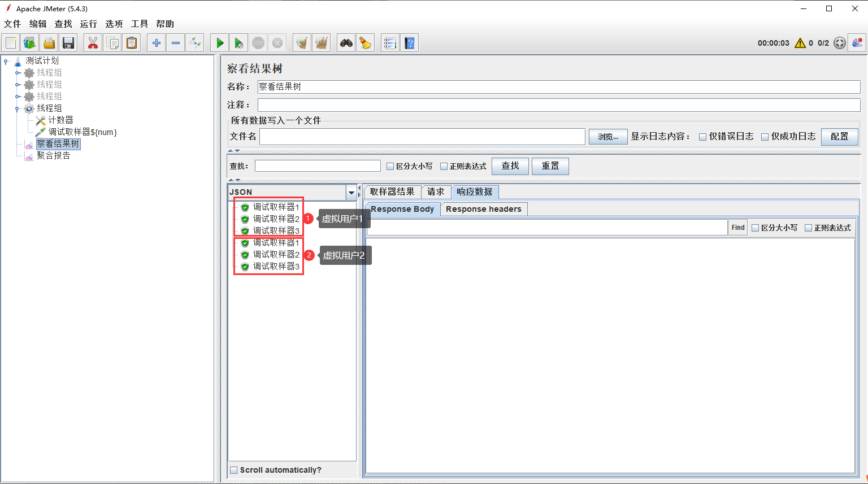Check the 仅成功日志 option
Viewport: 868px width, 484px height.
765,137
